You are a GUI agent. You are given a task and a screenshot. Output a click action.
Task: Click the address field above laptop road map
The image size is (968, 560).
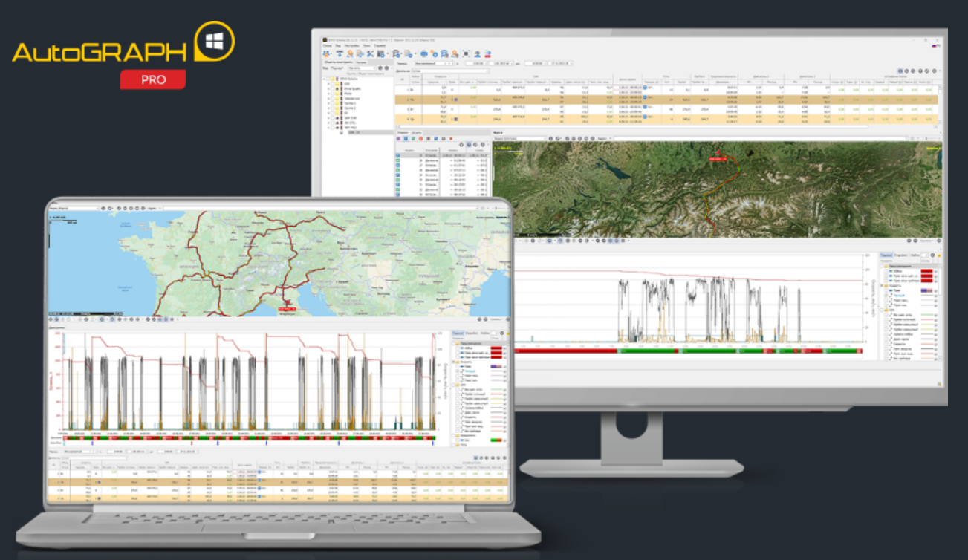pyautogui.click(x=319, y=208)
